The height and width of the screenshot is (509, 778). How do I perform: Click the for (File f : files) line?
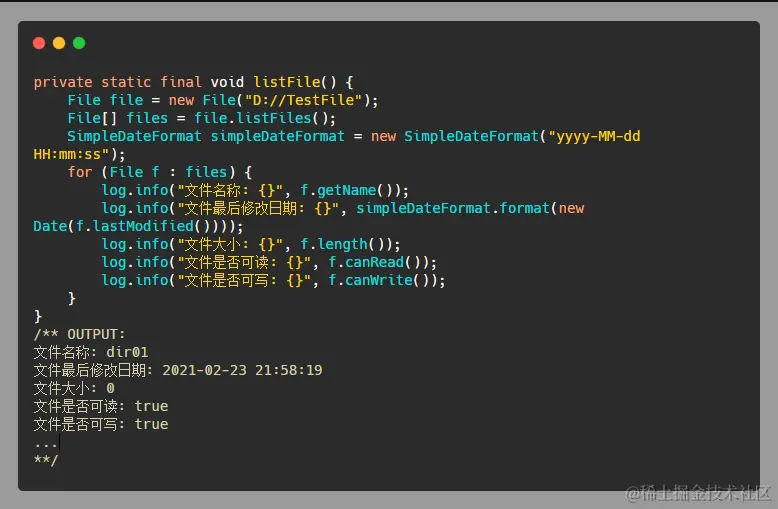[160, 172]
